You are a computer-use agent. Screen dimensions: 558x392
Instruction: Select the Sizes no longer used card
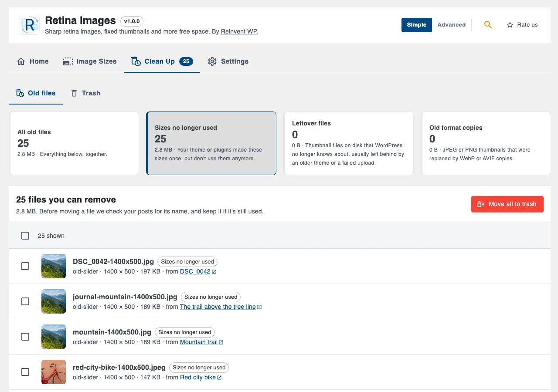(211, 143)
